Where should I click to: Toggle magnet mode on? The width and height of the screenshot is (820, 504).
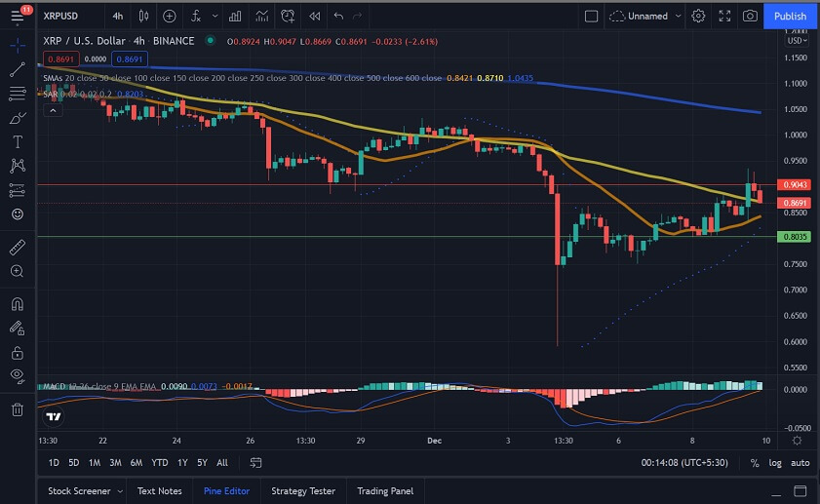[x=17, y=304]
